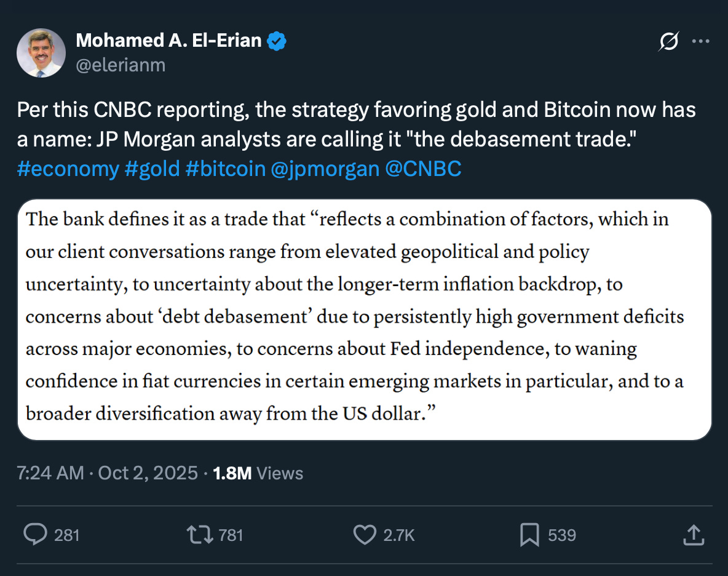Image resolution: width=728 pixels, height=576 pixels.
Task: Visit the @CNBC mention
Action: coord(423,169)
